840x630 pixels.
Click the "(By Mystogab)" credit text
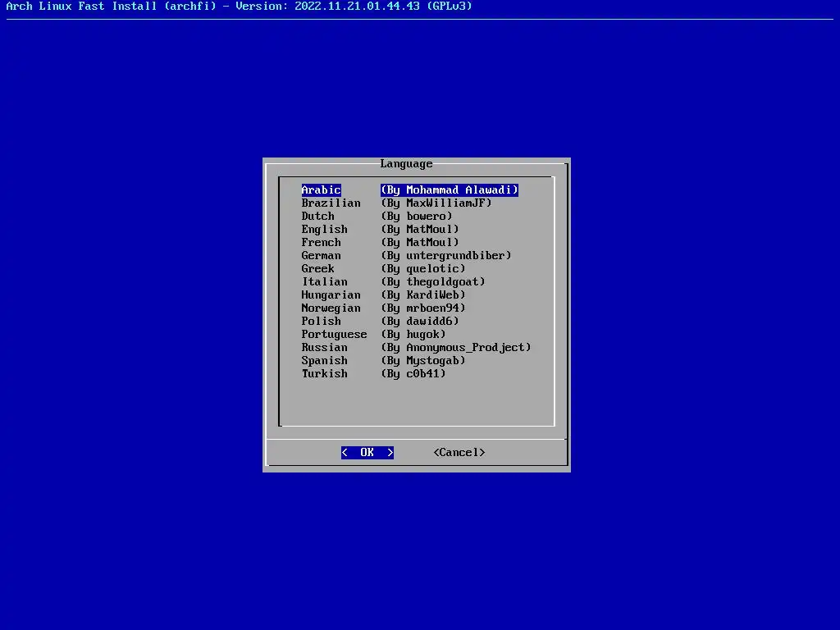pos(422,361)
